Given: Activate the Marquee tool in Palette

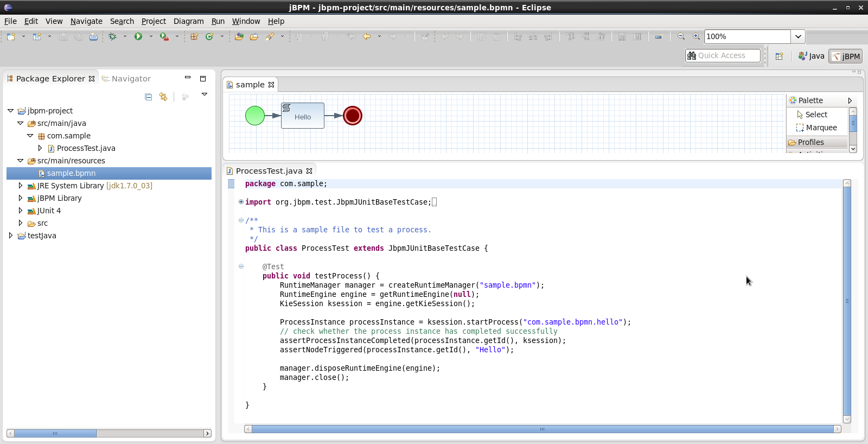Looking at the screenshot, I should click(816, 128).
